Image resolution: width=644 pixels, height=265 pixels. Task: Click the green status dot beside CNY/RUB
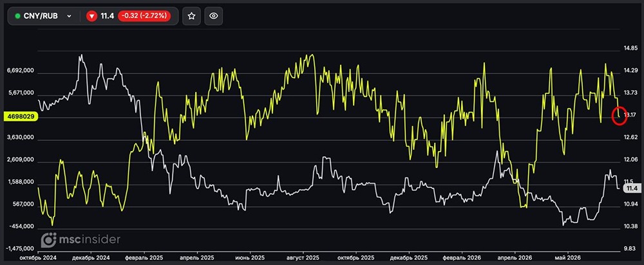[x=17, y=17]
